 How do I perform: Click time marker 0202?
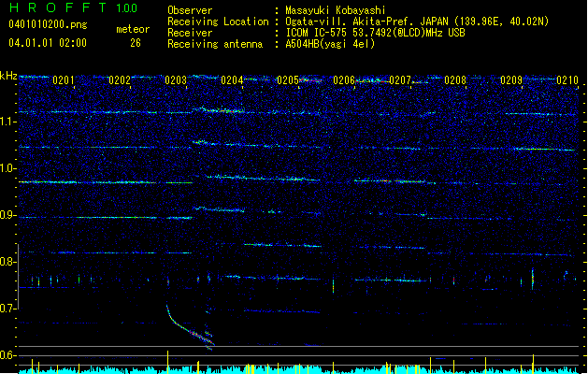tap(120, 80)
